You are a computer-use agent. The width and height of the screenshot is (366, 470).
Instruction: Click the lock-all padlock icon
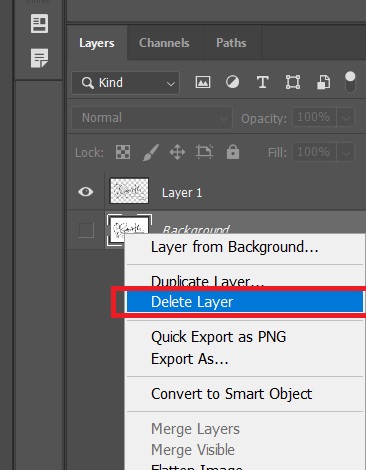[233, 152]
